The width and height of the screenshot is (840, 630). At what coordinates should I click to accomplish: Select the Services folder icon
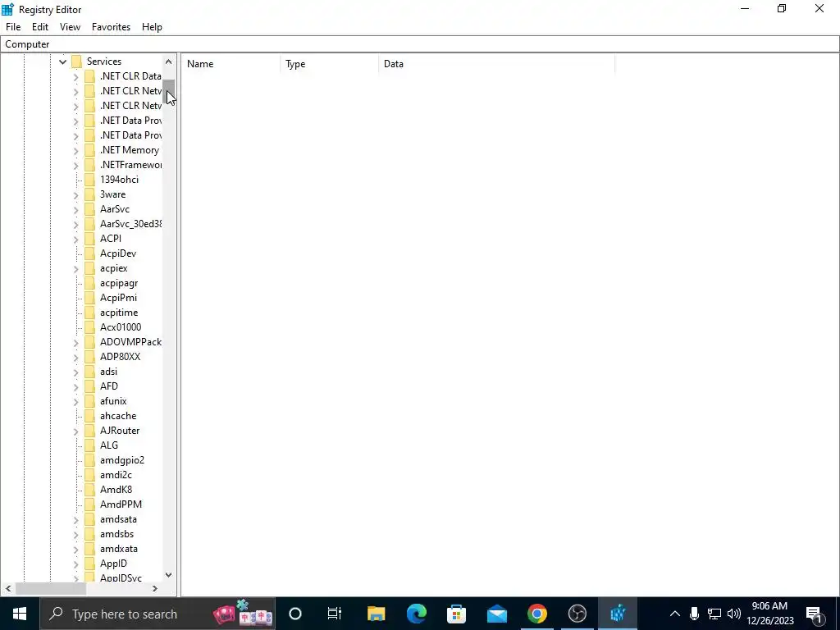(76, 62)
